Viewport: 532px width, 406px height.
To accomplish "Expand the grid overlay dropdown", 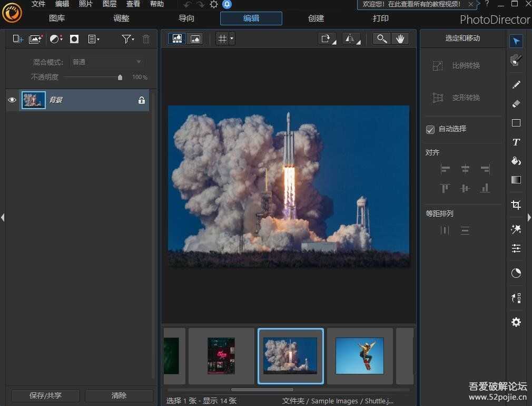I will (x=231, y=38).
